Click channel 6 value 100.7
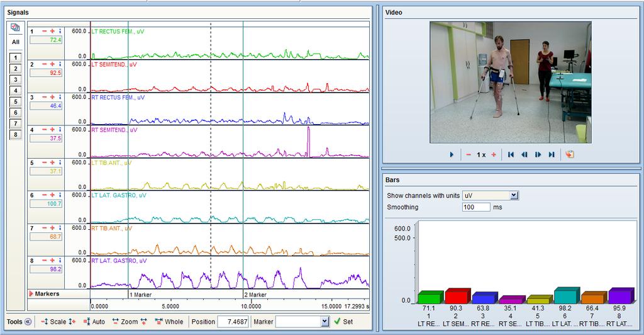This screenshot has height=335, width=644. tap(46, 203)
